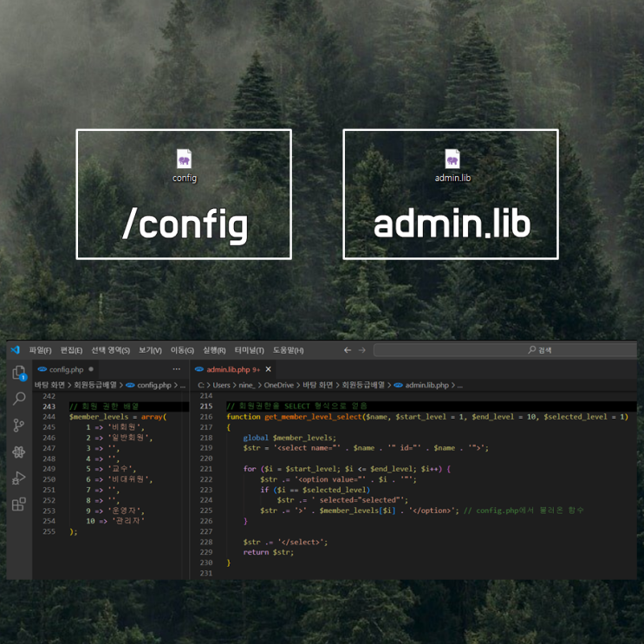Viewport: 644px width, 644px height.
Task: Click line number 215 in the admin.lib.php editor
Action: pyautogui.click(x=206, y=407)
